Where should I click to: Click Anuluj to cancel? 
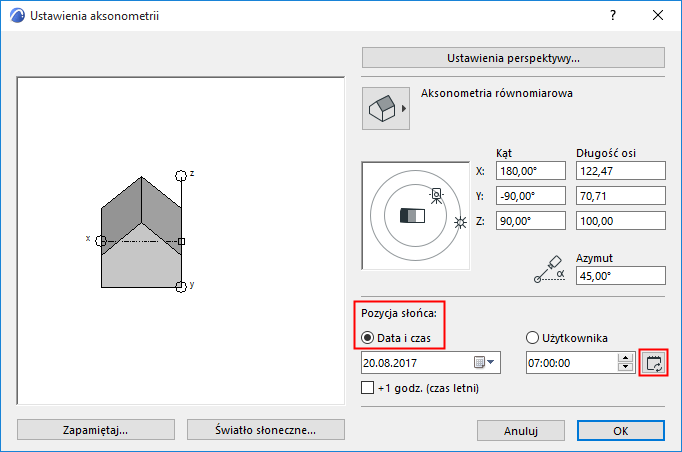pos(521,431)
